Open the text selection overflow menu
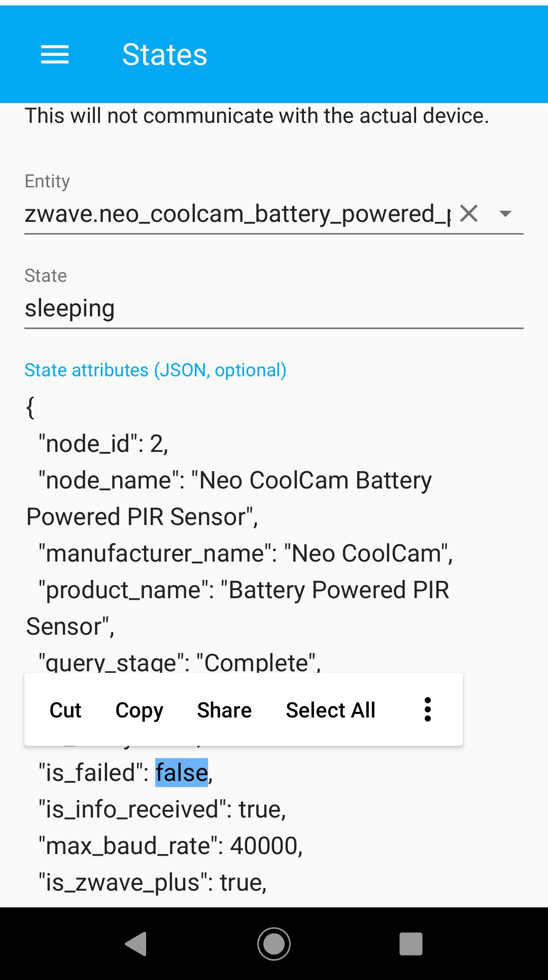Screen dimensions: 548x980 pos(428,709)
